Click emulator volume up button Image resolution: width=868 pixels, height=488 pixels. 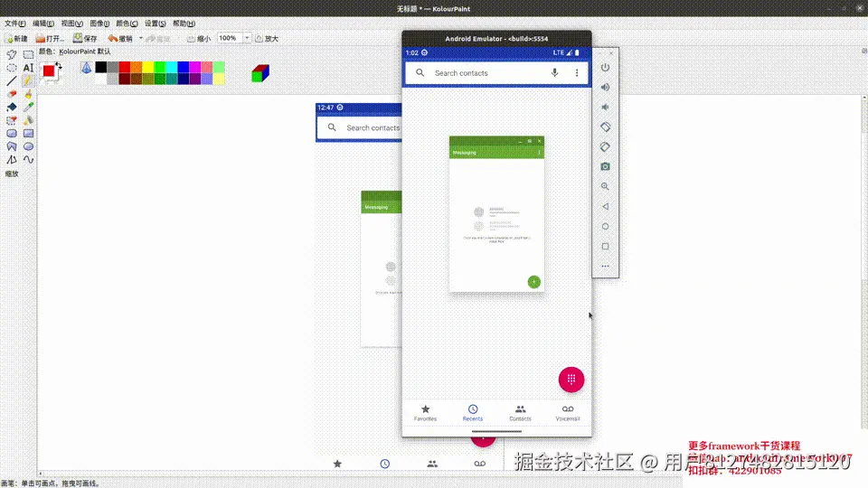605,87
